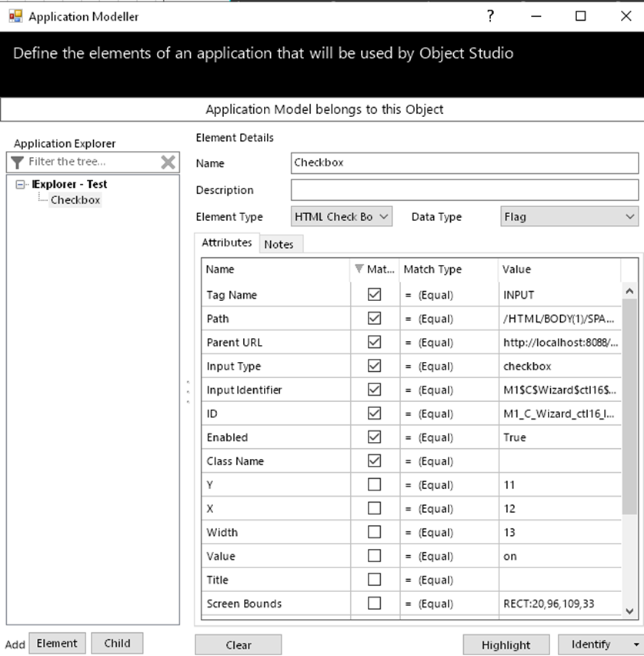
Task: Click the INPUT value of Tag Name
Action: tap(519, 295)
